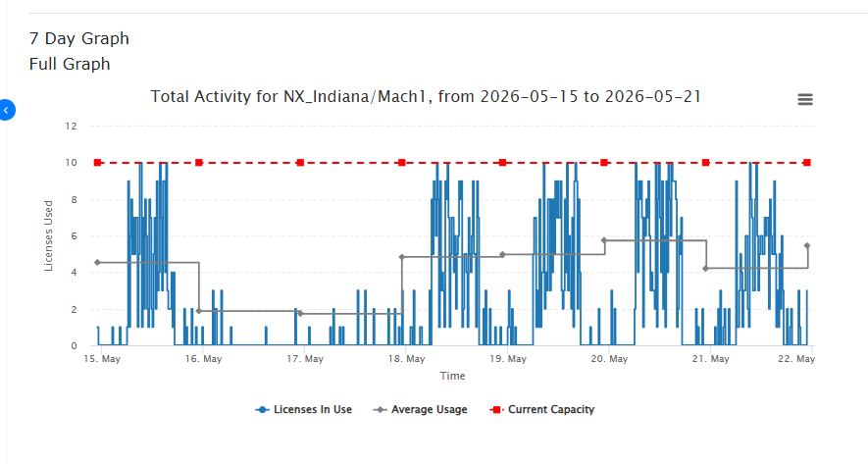Select the 17. May axis label
868x464 pixels.
point(305,359)
